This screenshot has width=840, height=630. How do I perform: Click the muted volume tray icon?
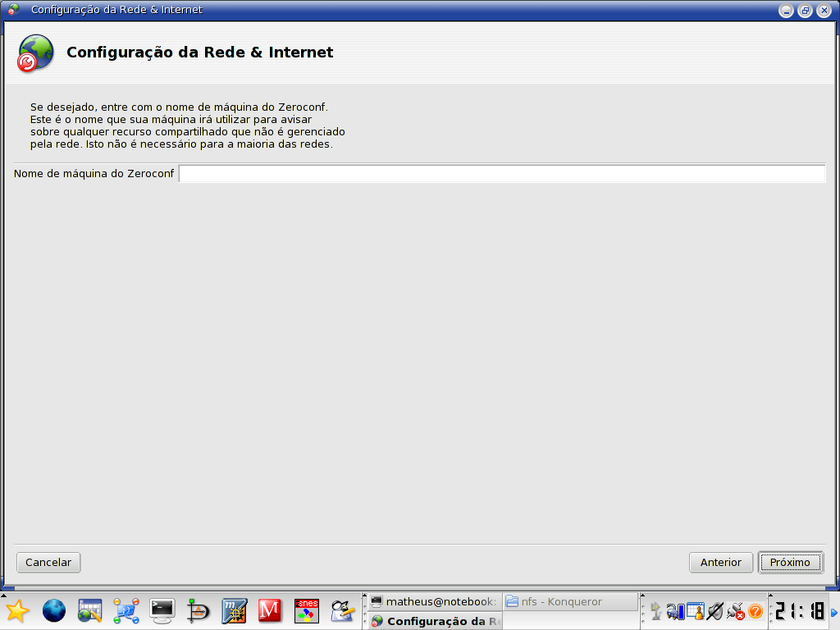point(715,611)
